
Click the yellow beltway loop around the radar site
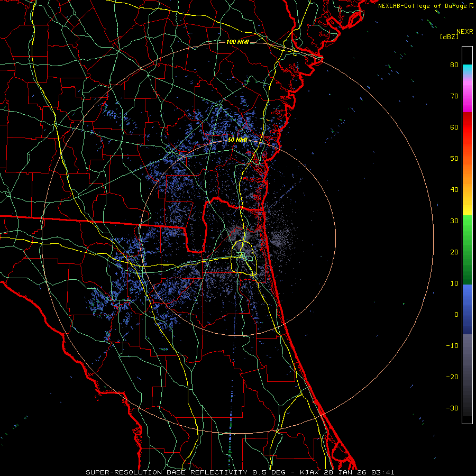click(244, 258)
